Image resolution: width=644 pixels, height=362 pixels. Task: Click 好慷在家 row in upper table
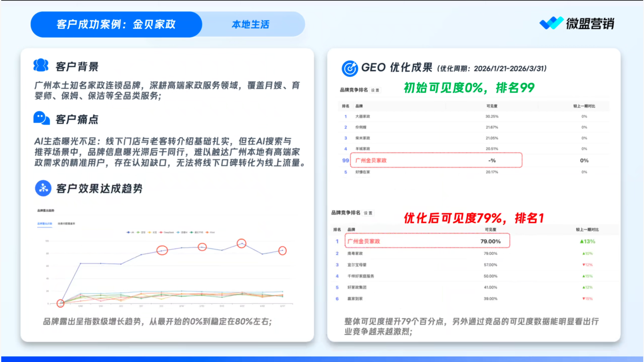click(473, 172)
